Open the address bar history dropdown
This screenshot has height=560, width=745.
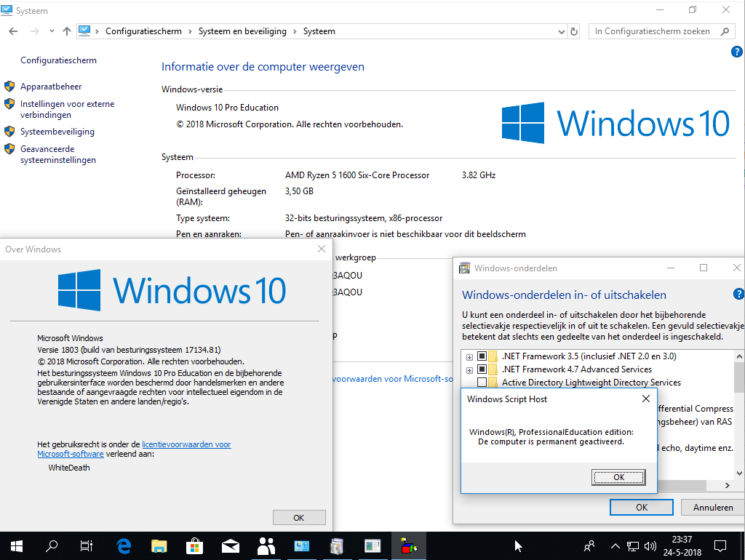(x=561, y=32)
